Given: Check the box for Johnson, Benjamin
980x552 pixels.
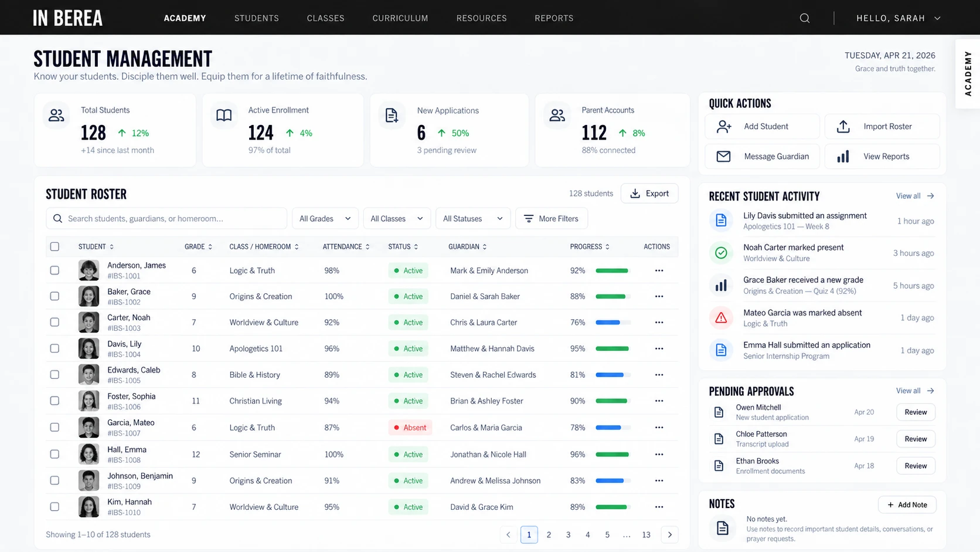Looking at the screenshot, I should pos(55,480).
